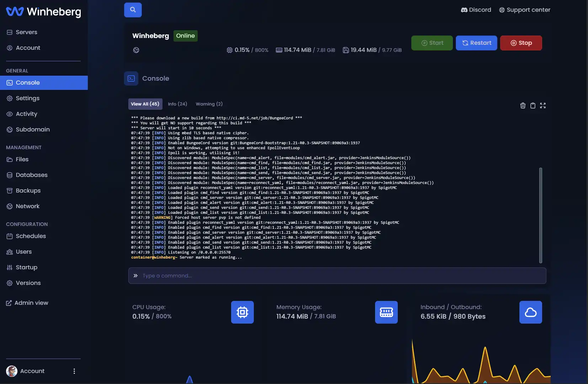Click the 6.55 KiB / 980 Bytes value
The width and height of the screenshot is (588, 384).
(x=453, y=317)
